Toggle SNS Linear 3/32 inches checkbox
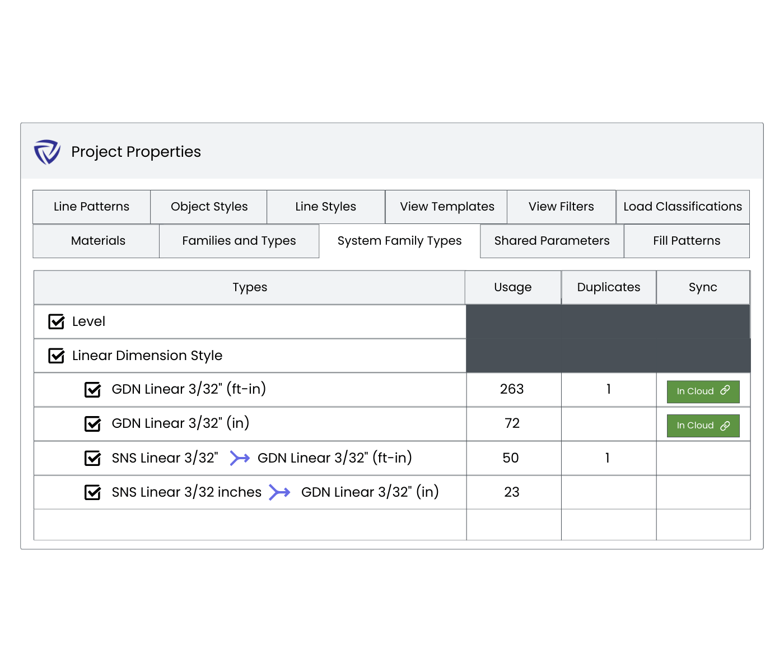Screen dimensions: 784x672 pos(92,492)
